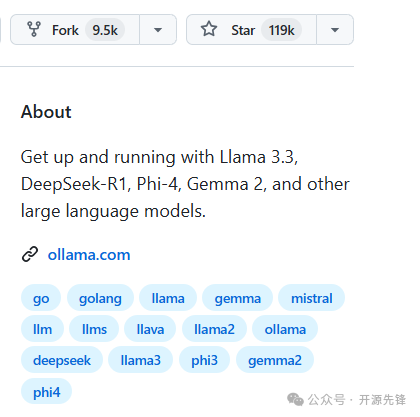Open the ollama.com website link
The height and width of the screenshot is (417, 420).
pos(89,255)
